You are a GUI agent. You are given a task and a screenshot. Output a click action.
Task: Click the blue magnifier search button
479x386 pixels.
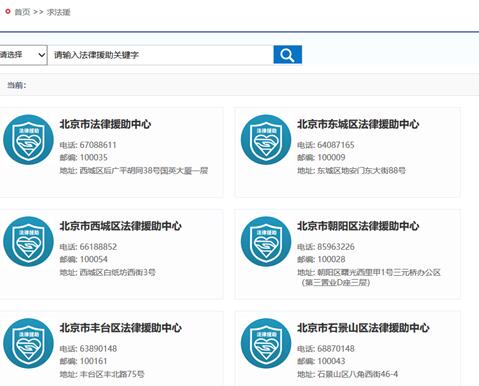288,55
